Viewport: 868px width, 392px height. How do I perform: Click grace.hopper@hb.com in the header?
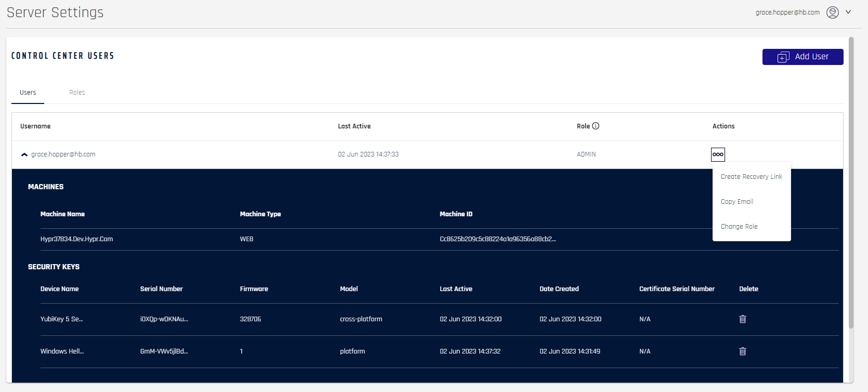[x=787, y=12]
